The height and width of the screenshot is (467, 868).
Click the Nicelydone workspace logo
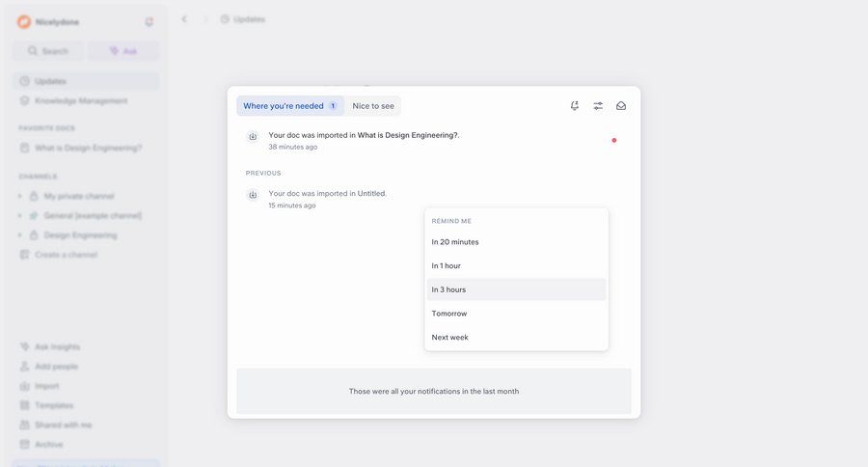pyautogui.click(x=24, y=21)
